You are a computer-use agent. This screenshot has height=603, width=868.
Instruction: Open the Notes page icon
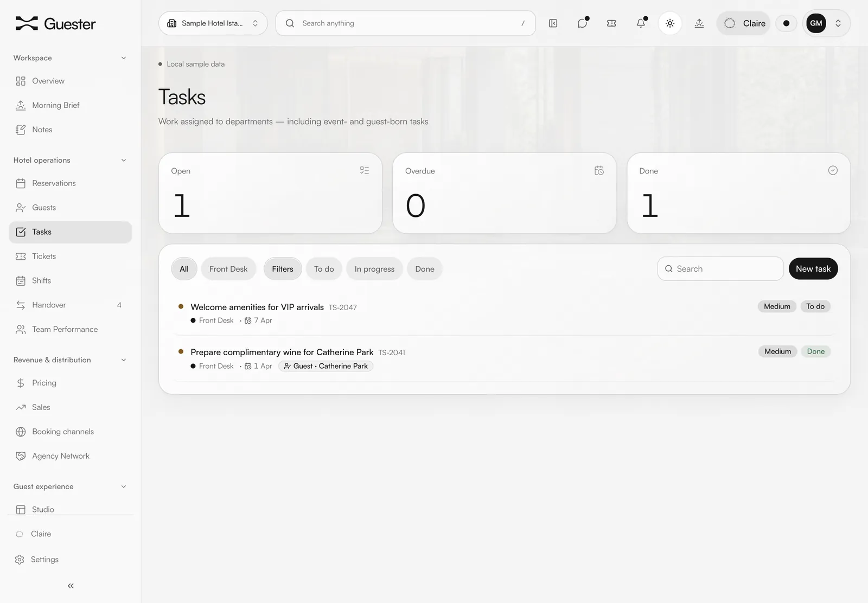click(21, 130)
